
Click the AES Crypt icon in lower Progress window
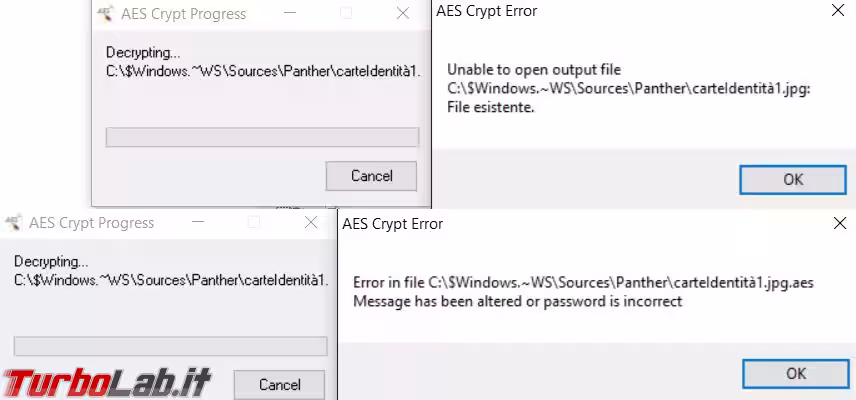pos(14,223)
